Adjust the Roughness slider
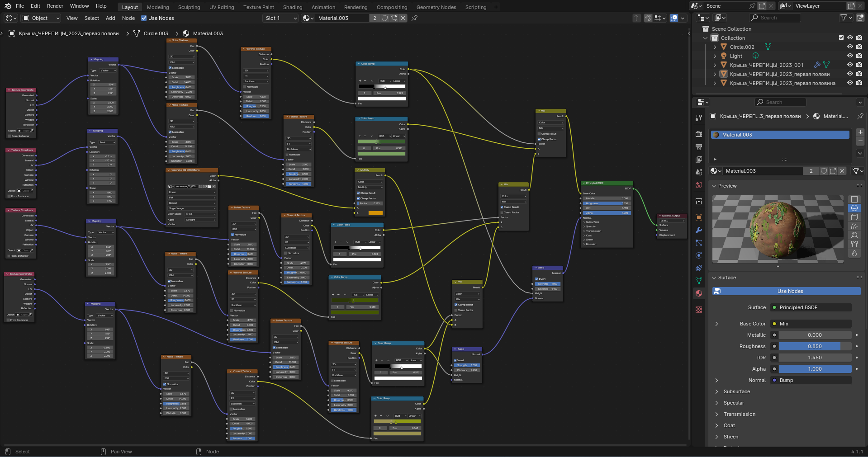This screenshot has height=457, width=868. point(815,346)
